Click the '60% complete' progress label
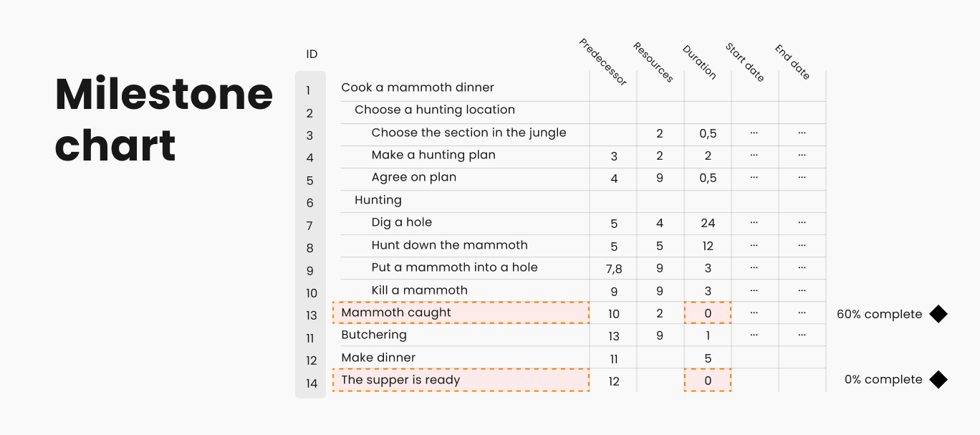This screenshot has height=435, width=980. [879, 314]
